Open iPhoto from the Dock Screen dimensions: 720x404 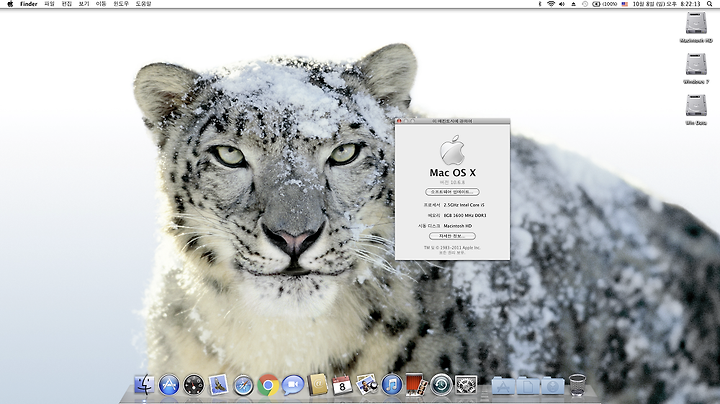(x=367, y=384)
